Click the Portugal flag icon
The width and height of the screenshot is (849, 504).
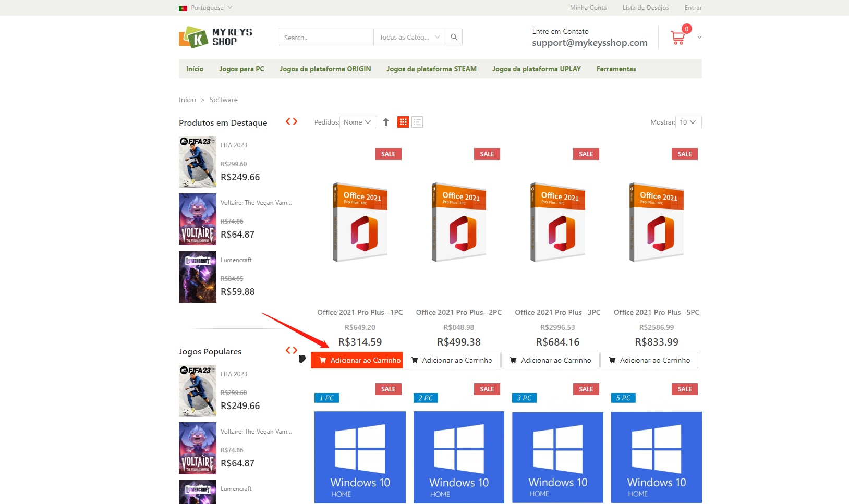(x=183, y=8)
